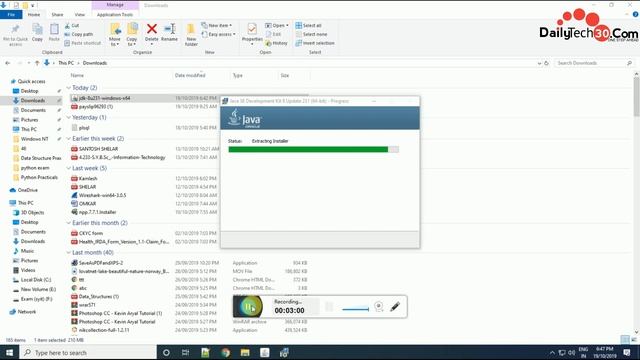Screen dimensions: 640x360
Task: Select the npp.7.7.1.Installer file
Action: point(98,212)
